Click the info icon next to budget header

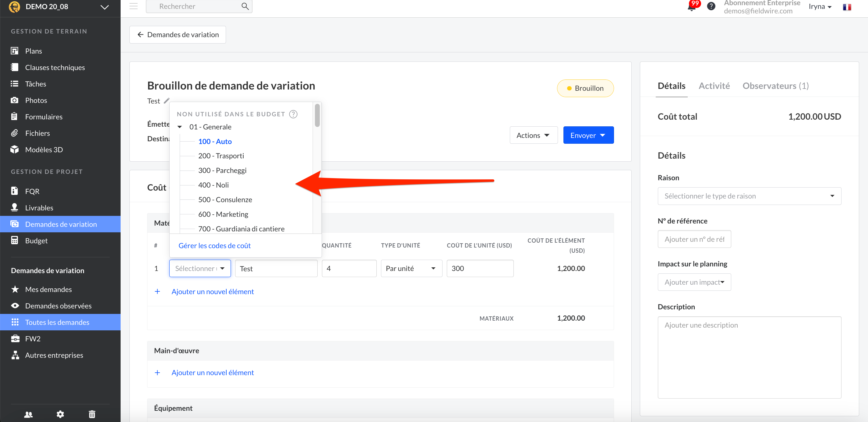[294, 114]
